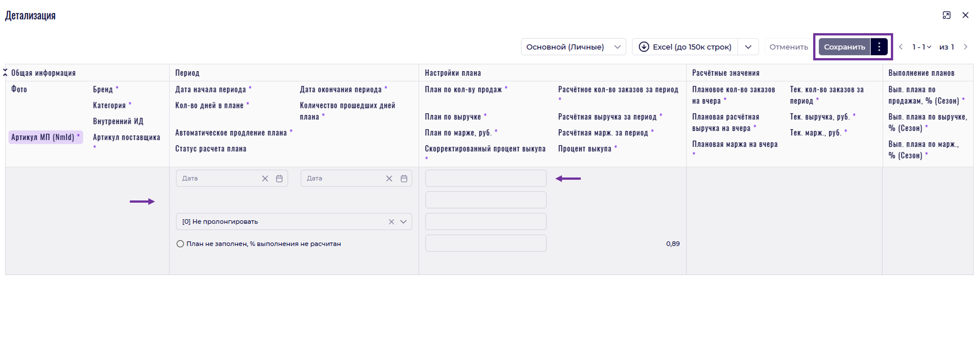Click the 'План по кол-ву продаж' input field

click(486, 179)
